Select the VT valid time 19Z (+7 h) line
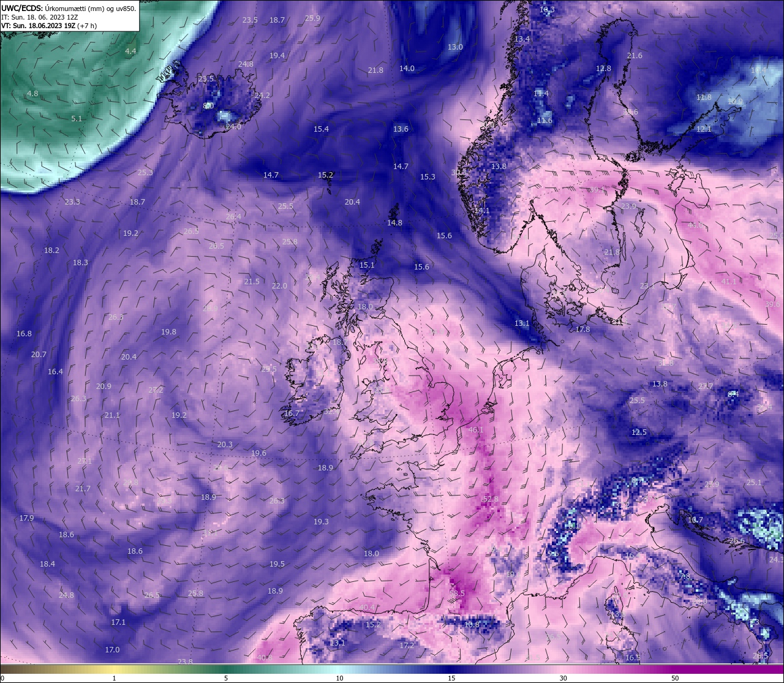 click(x=48, y=26)
